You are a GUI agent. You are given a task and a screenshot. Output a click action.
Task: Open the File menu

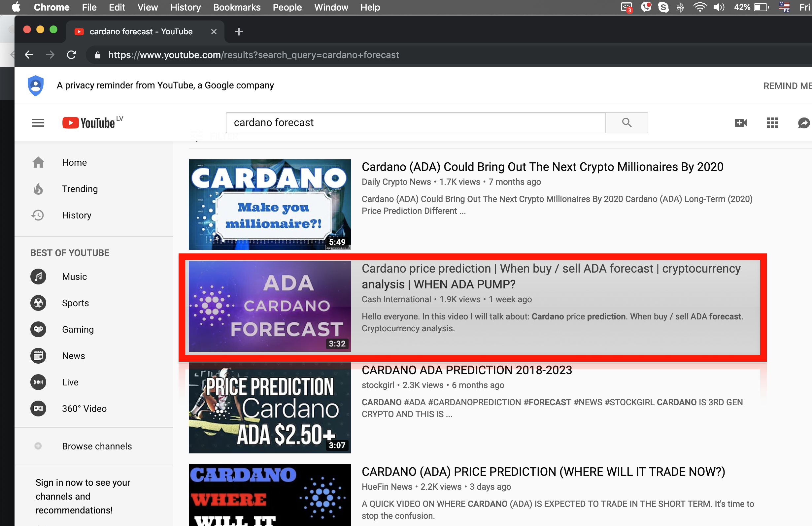(x=89, y=7)
